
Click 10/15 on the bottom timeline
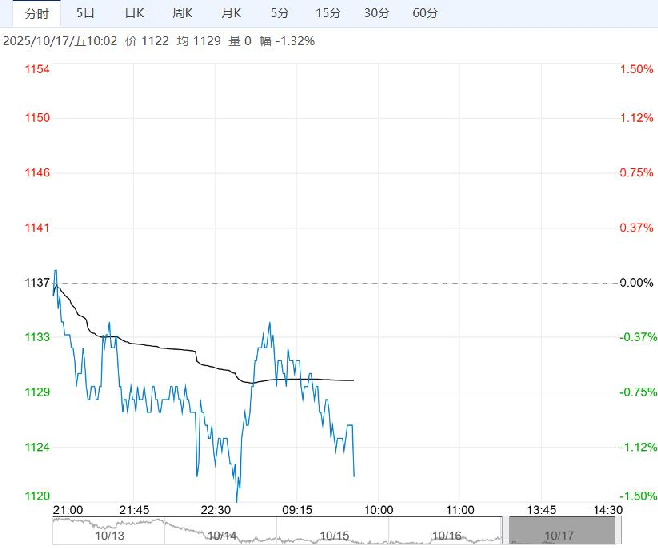[334, 536]
